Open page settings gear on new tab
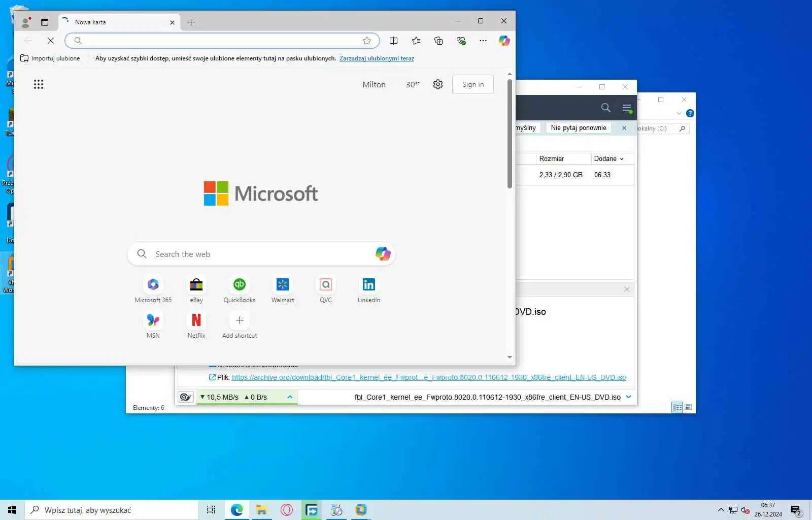Screen dimensions: 812x520 click(438, 84)
